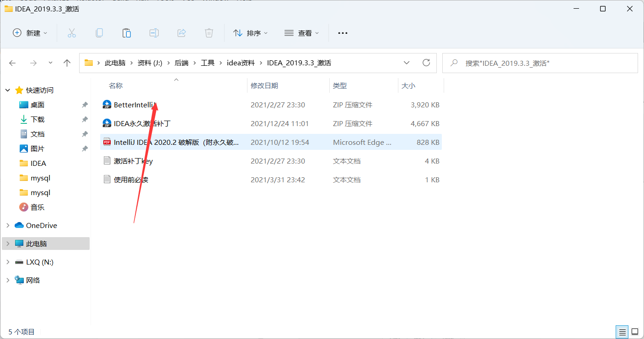Click the date 2021/12/24 11:01
Viewport: 644px width, 339px height.
click(280, 123)
